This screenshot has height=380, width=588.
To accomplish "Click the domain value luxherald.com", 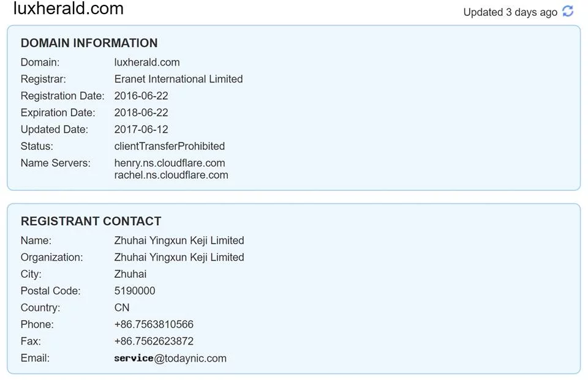I will (147, 62).
